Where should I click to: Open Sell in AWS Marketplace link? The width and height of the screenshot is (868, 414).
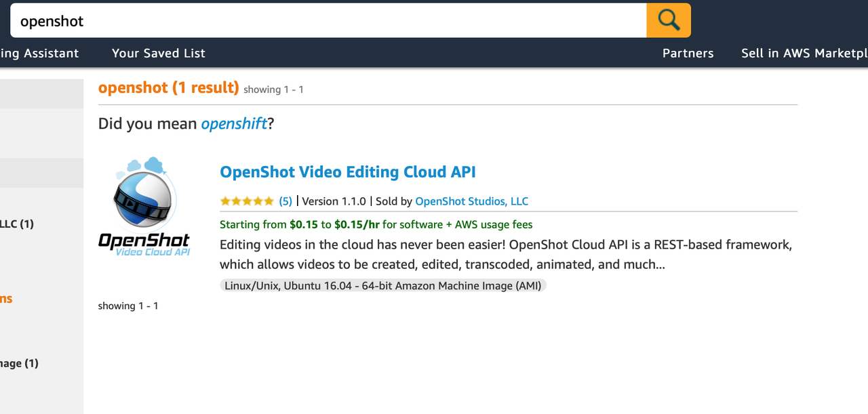click(804, 53)
